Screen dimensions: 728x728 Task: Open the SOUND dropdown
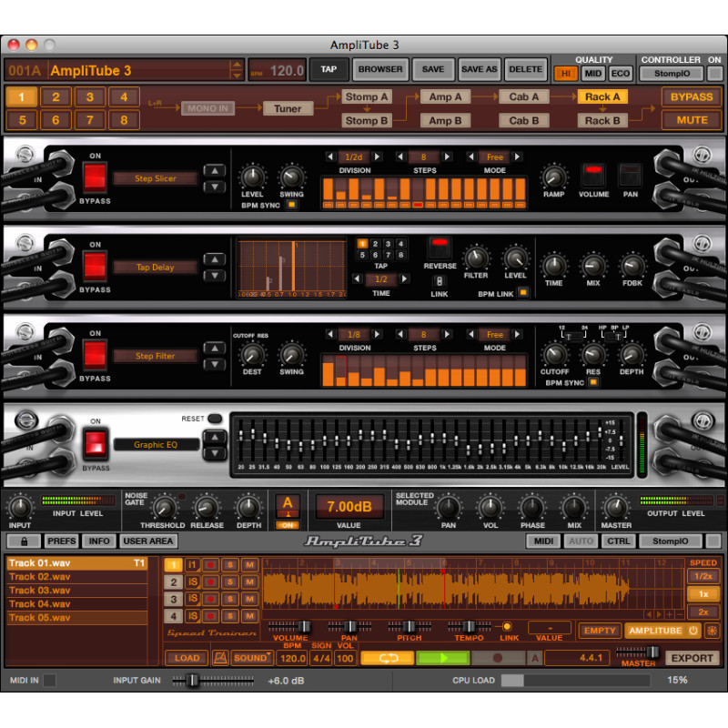(252, 658)
